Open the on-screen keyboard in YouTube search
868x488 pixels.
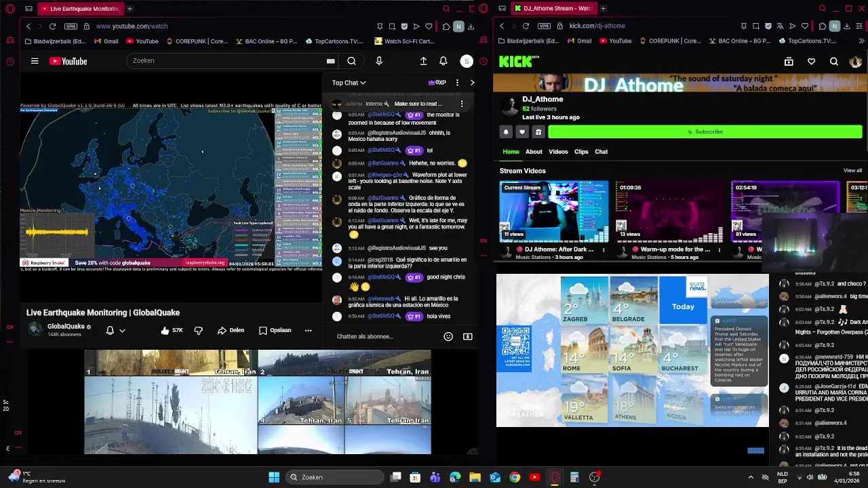(x=330, y=61)
